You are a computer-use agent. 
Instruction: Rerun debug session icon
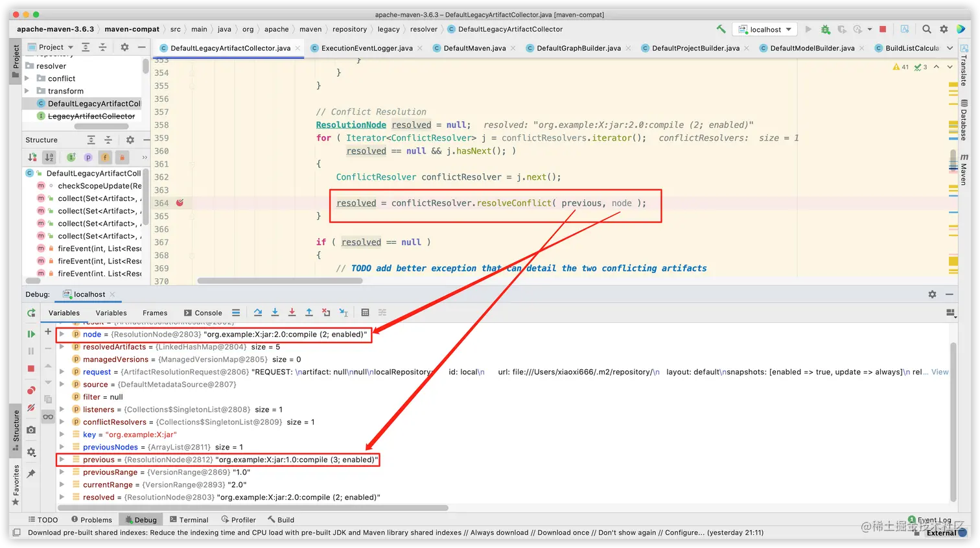pos(31,313)
